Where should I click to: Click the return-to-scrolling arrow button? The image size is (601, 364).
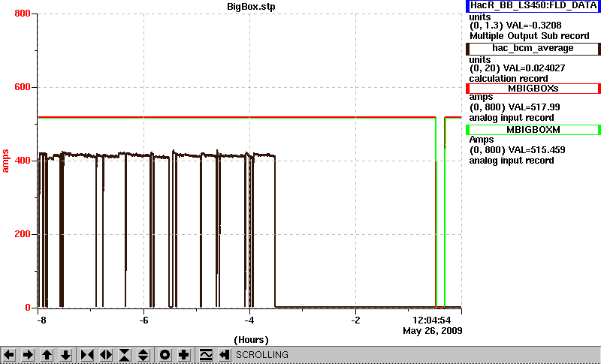(x=224, y=355)
